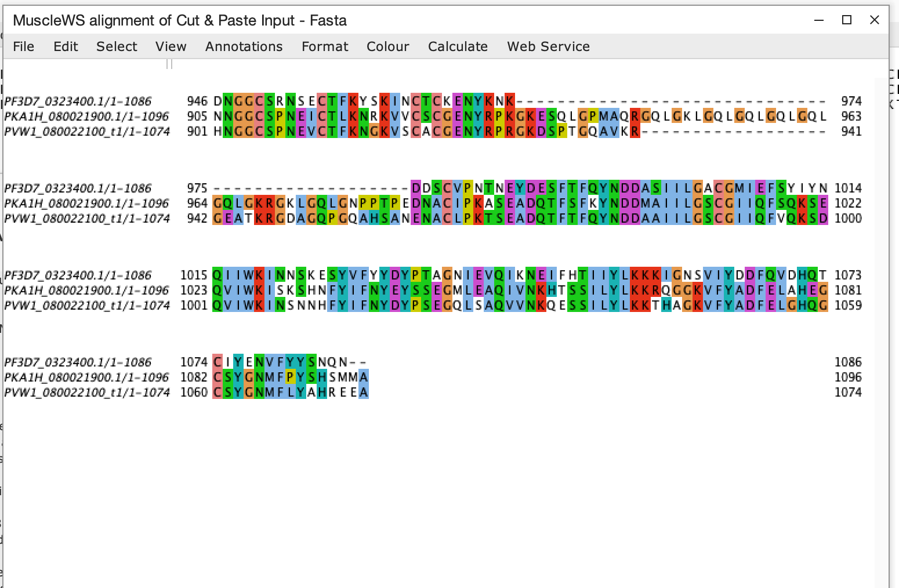
Task: Maximize the MuscleWS alignment window
Action: (847, 20)
